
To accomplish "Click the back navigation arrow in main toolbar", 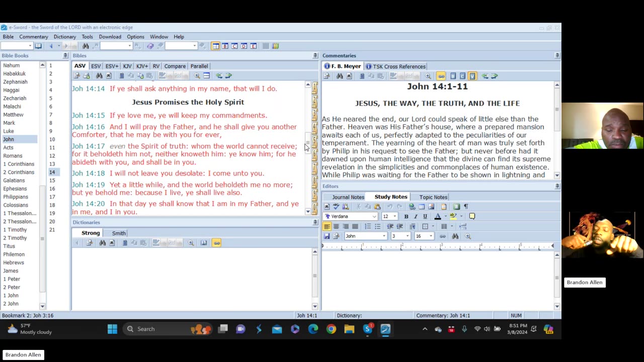I will (x=51, y=46).
